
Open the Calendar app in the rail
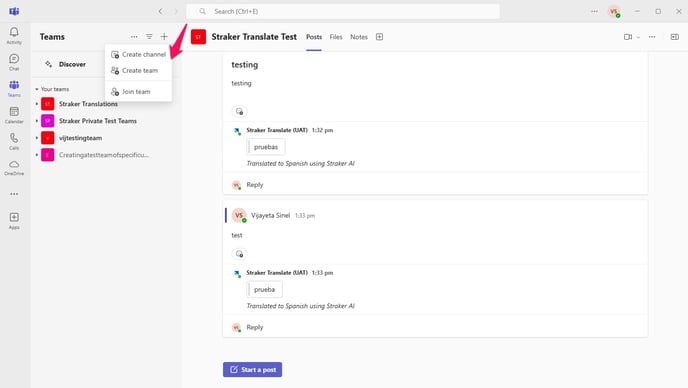tap(14, 115)
